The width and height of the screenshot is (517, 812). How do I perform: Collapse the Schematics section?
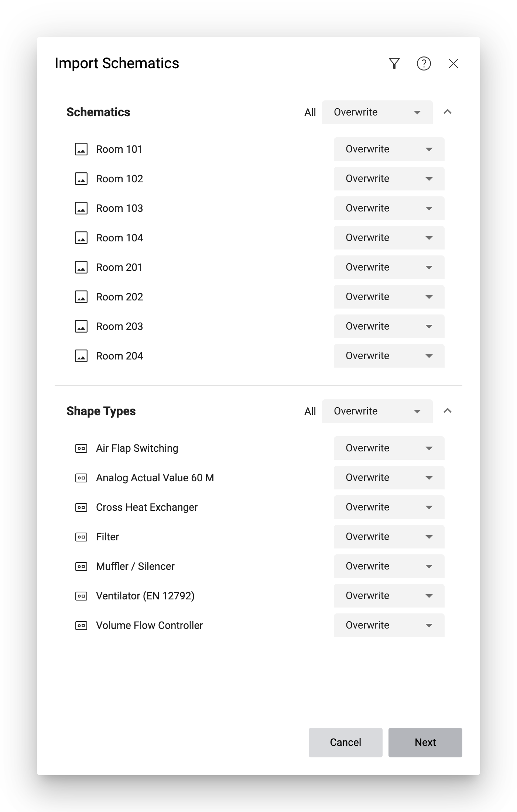[x=448, y=112]
